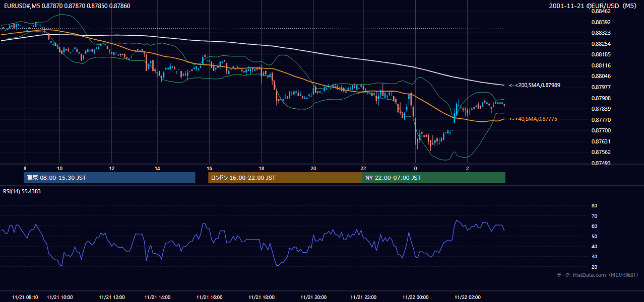Click the RSI(14) 55.4383 indicator label
Viewport: 644px width, 302px height.
pos(22,191)
